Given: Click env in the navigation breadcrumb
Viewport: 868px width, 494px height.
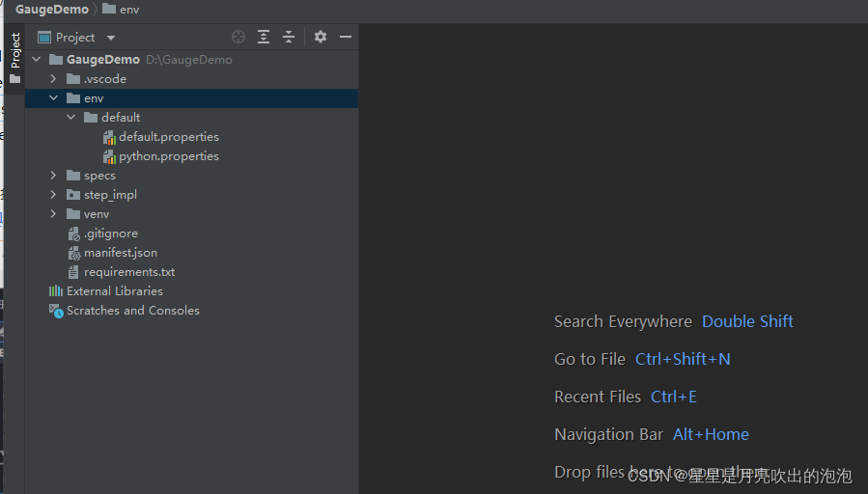Looking at the screenshot, I should [129, 10].
